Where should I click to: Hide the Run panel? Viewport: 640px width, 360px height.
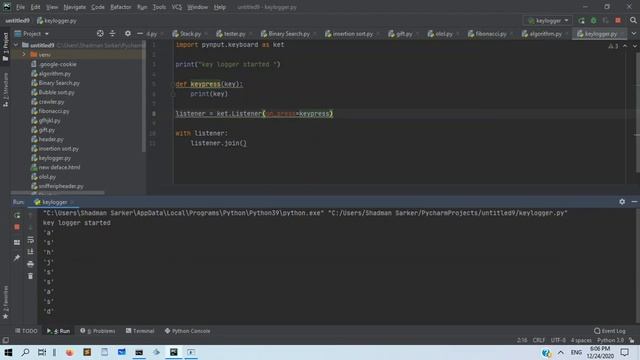click(x=634, y=202)
